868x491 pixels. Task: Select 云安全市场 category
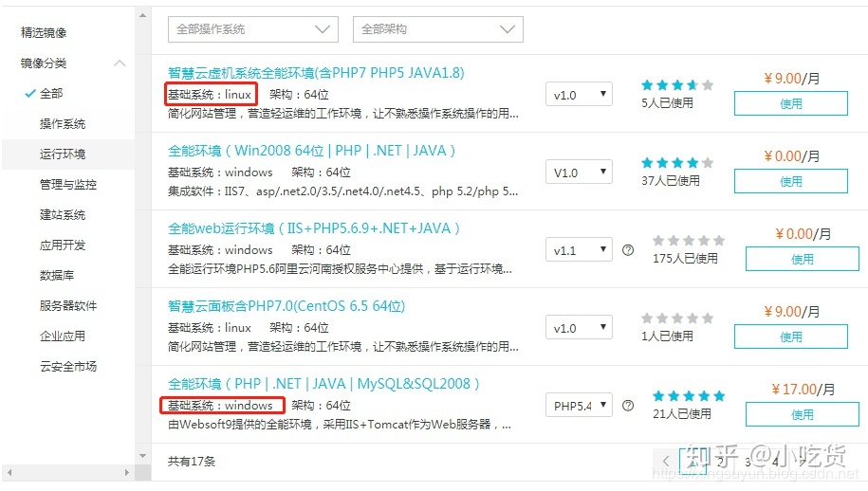[68, 367]
